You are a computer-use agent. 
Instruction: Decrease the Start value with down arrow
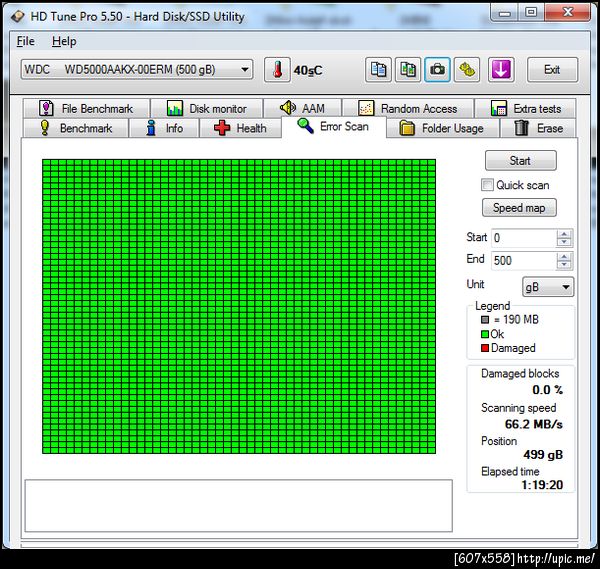[x=564, y=242]
